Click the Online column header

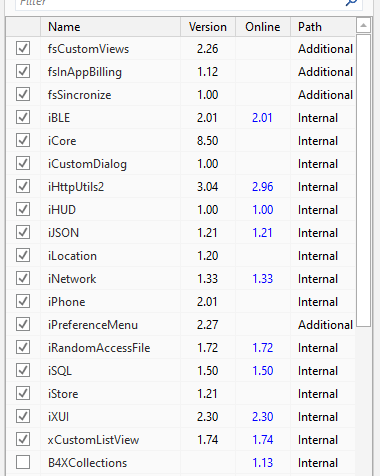(x=263, y=27)
